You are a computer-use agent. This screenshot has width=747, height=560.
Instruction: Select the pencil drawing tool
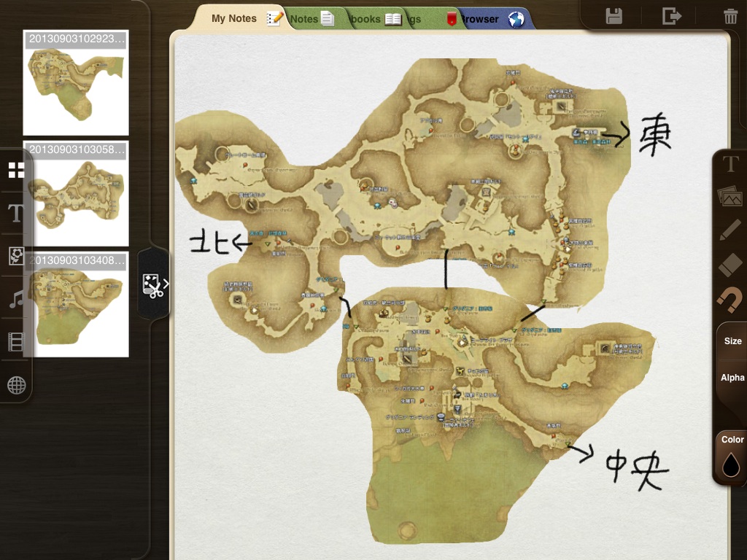(730, 230)
